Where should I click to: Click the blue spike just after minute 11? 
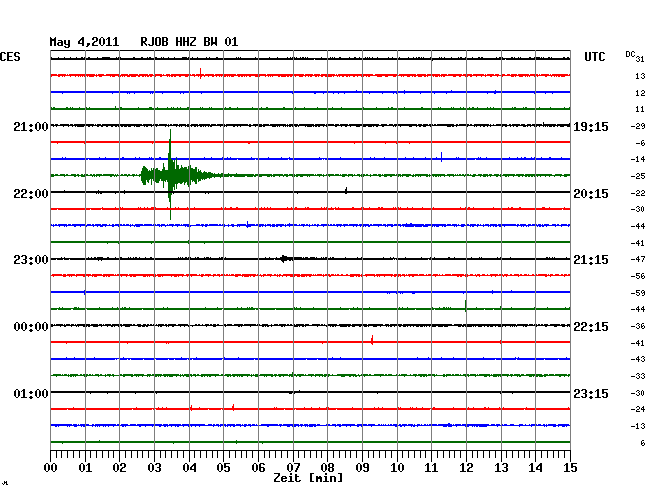click(x=441, y=157)
